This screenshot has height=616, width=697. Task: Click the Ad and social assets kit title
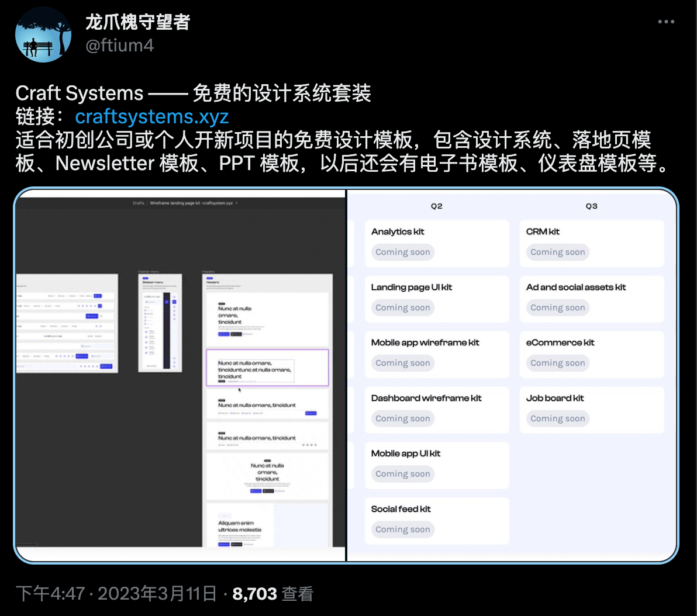575,287
